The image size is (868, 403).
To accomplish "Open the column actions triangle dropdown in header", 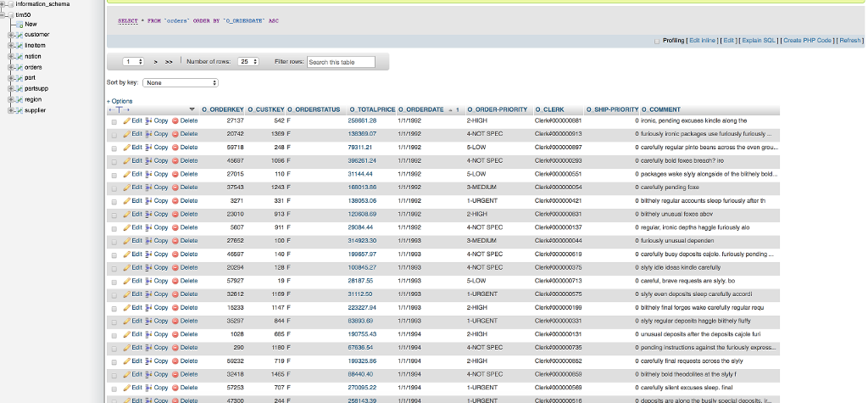I will pos(192,109).
